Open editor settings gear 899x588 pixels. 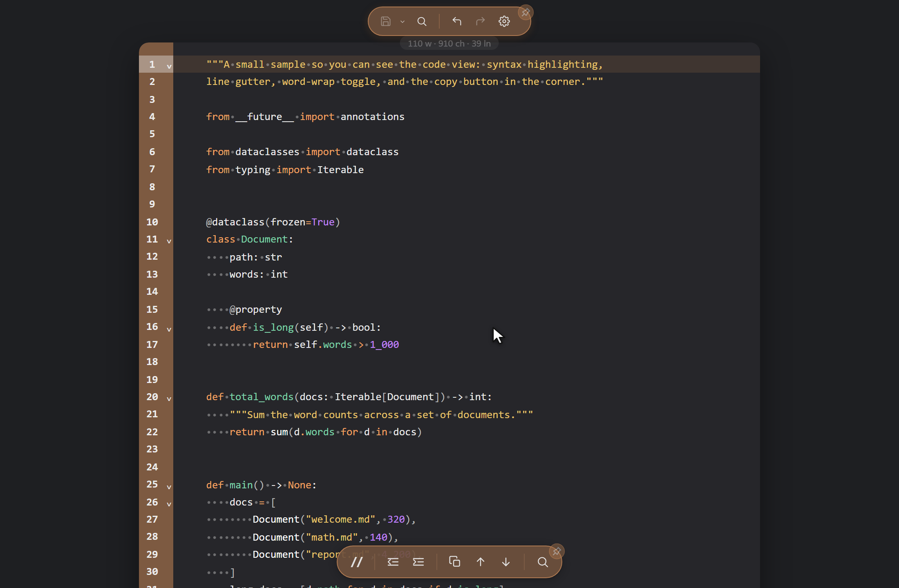point(504,21)
